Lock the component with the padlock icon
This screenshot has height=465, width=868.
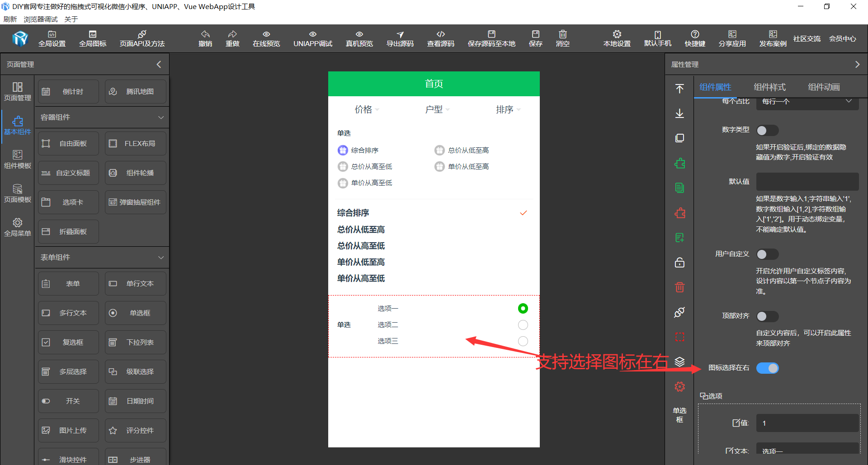(x=679, y=262)
